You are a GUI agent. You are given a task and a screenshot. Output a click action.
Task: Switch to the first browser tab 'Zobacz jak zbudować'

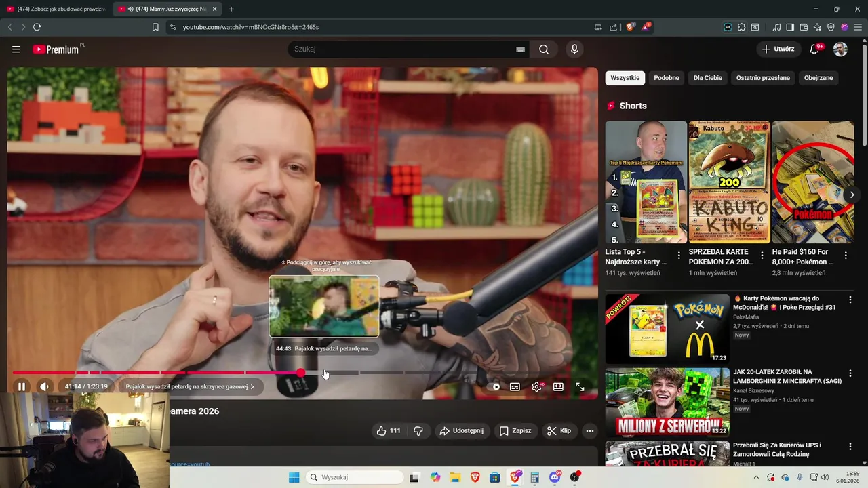(56, 9)
